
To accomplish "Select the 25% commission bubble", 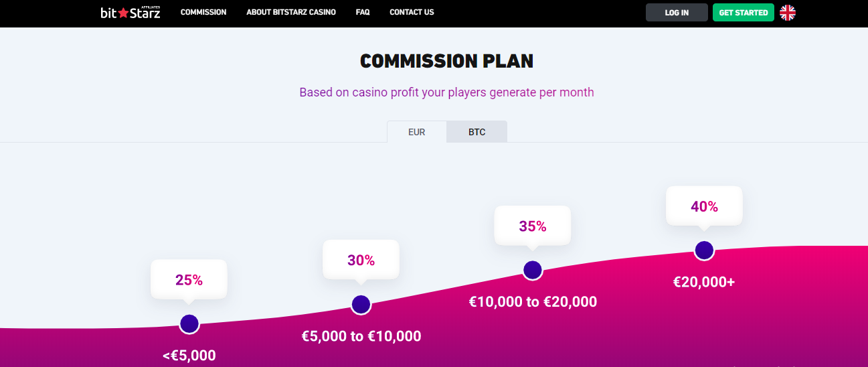I will coord(189,280).
